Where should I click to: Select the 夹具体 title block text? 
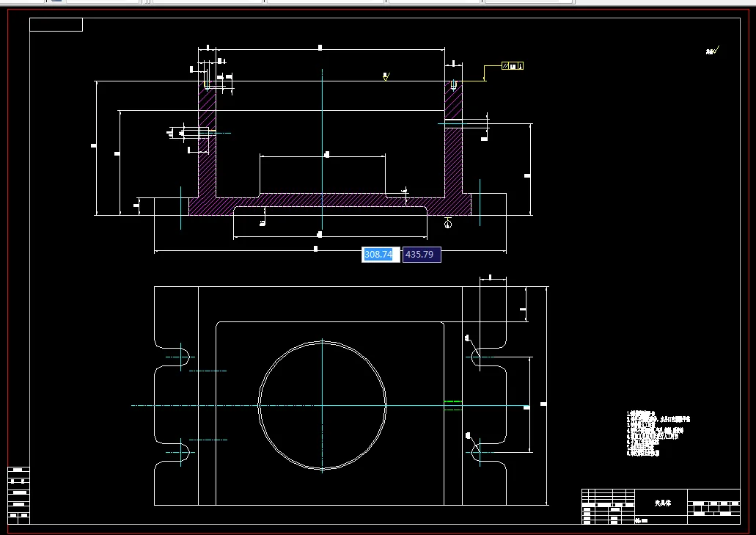[662, 503]
